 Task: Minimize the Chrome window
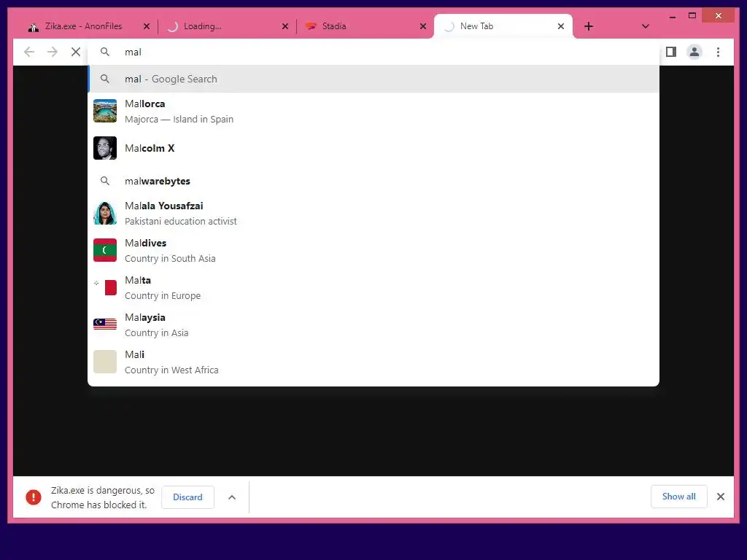tap(672, 17)
